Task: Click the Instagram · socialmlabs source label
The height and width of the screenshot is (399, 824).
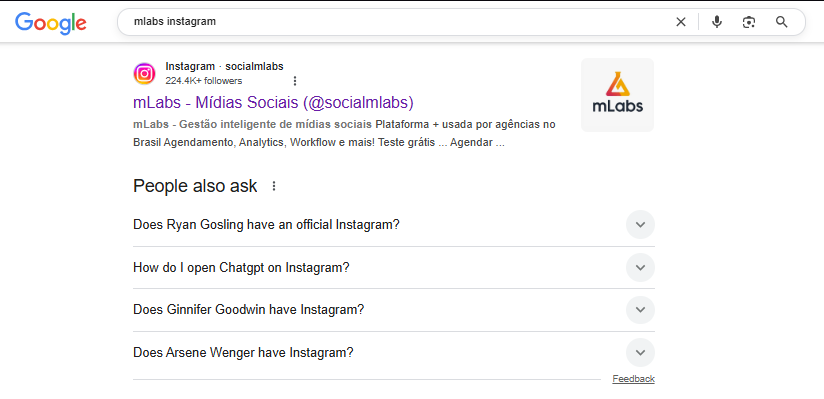Action: pos(224,66)
